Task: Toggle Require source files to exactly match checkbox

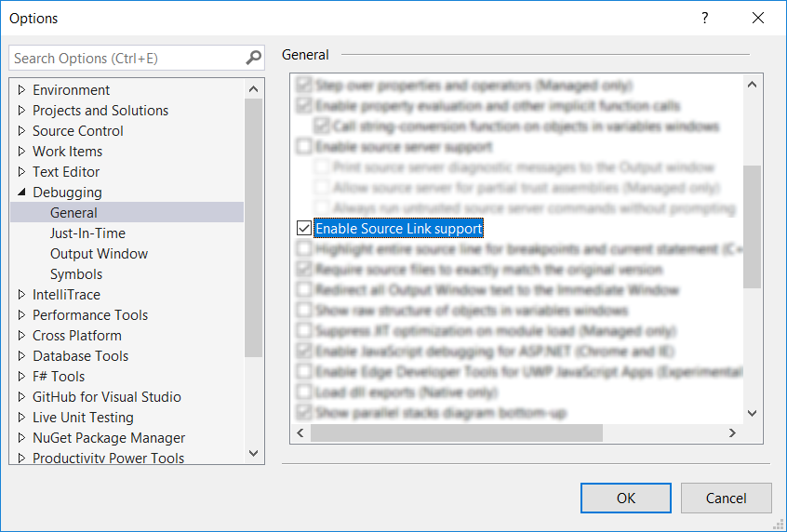Action: tap(303, 270)
